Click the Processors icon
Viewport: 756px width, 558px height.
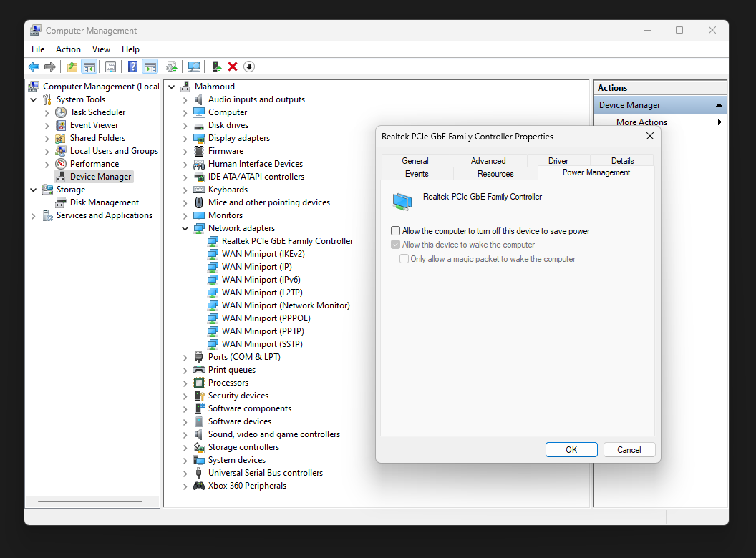(x=198, y=383)
